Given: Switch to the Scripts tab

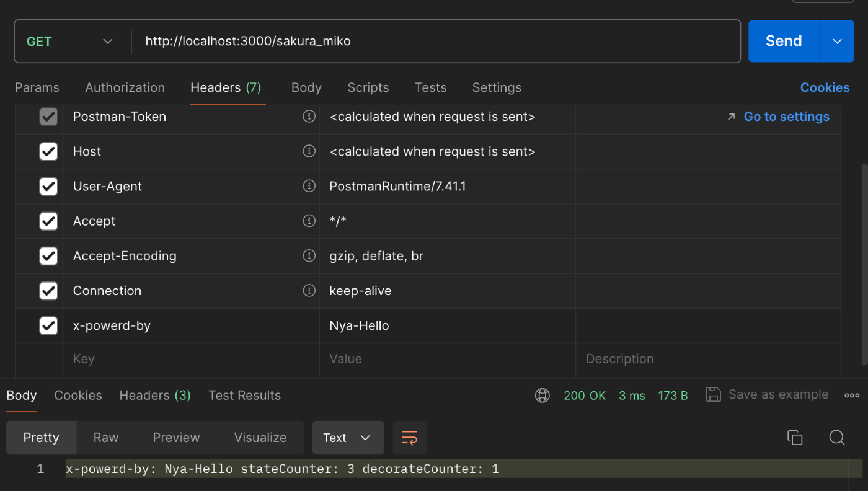Looking at the screenshot, I should click(368, 87).
